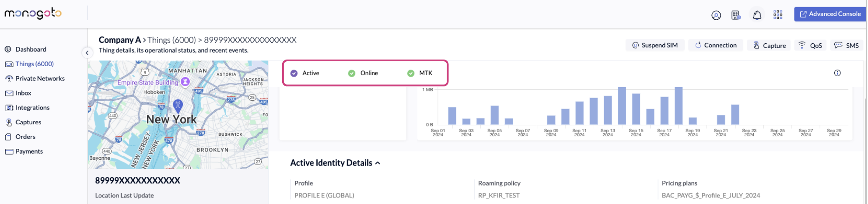Click the Empire State Building map marker

coord(185,81)
